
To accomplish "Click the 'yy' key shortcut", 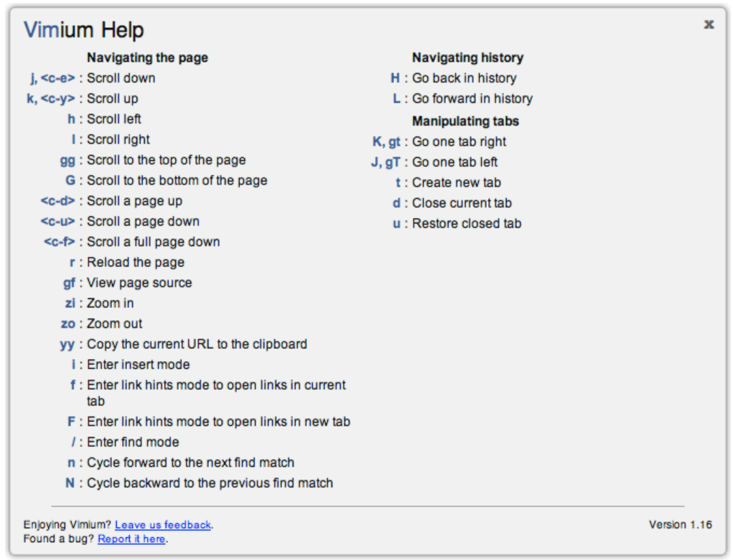I will [67, 345].
